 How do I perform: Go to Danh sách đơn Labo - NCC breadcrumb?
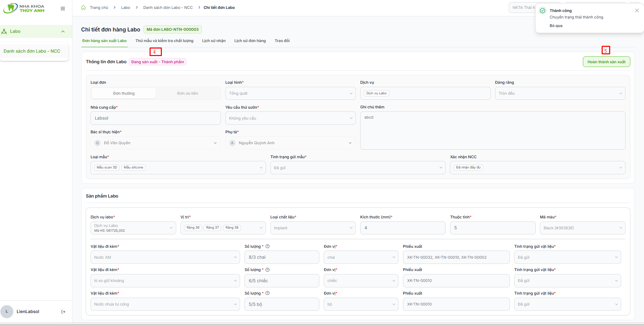click(168, 8)
